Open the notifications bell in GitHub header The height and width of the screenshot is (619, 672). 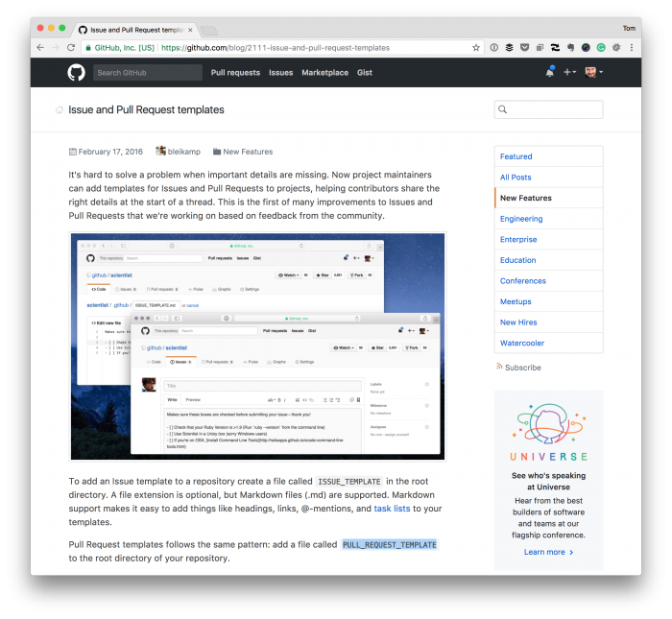point(550,72)
